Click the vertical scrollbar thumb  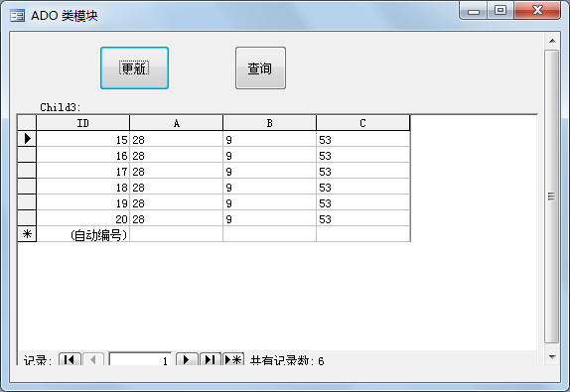coord(552,196)
